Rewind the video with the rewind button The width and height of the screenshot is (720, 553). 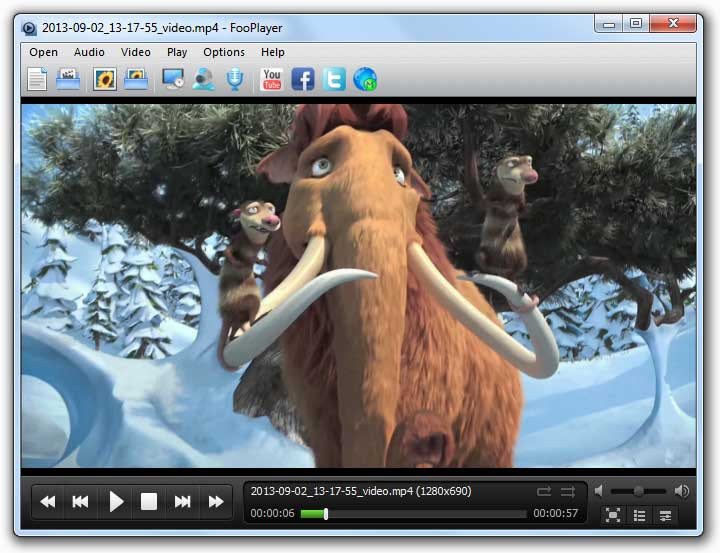tap(48, 502)
